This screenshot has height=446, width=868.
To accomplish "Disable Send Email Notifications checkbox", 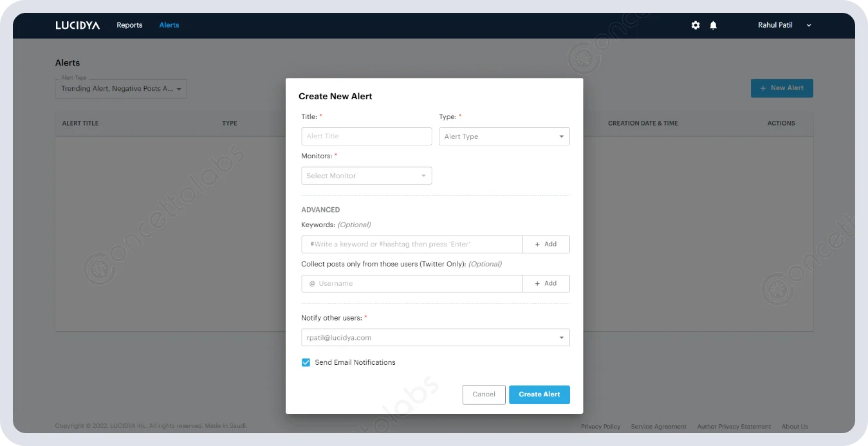I will point(306,362).
